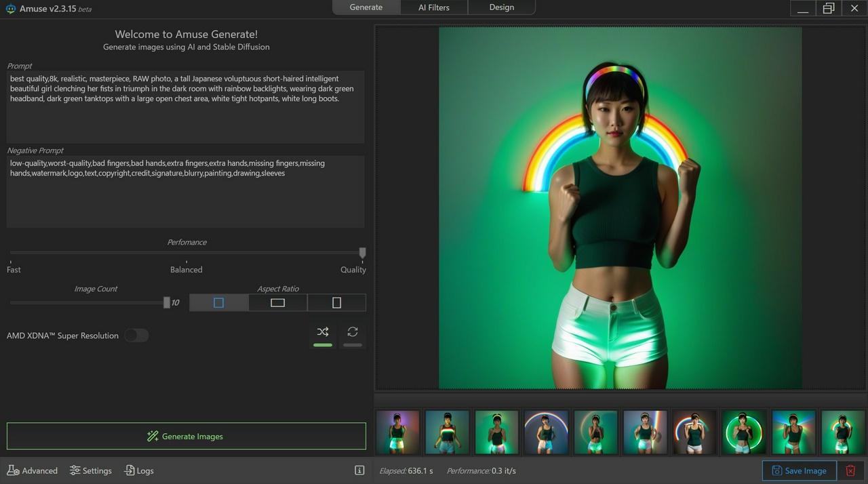This screenshot has height=484, width=868.
Task: Switch to the Design tab
Action: click(501, 7)
